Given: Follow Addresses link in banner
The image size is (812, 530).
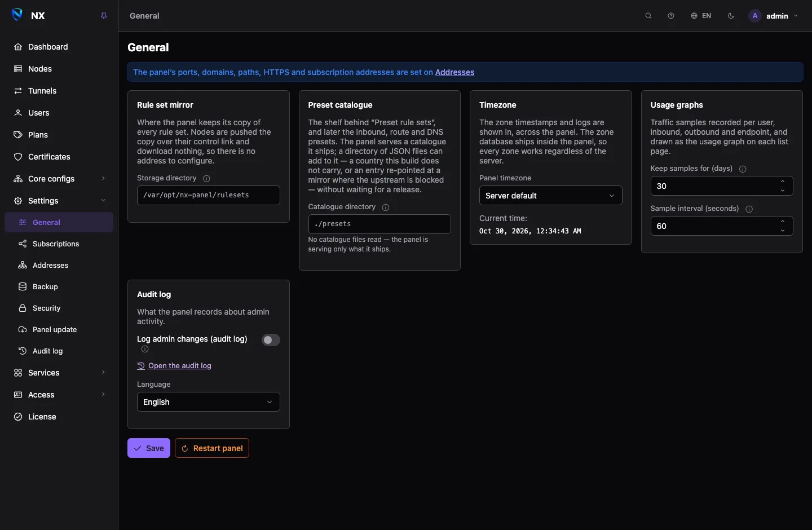Looking at the screenshot, I should tap(454, 72).
